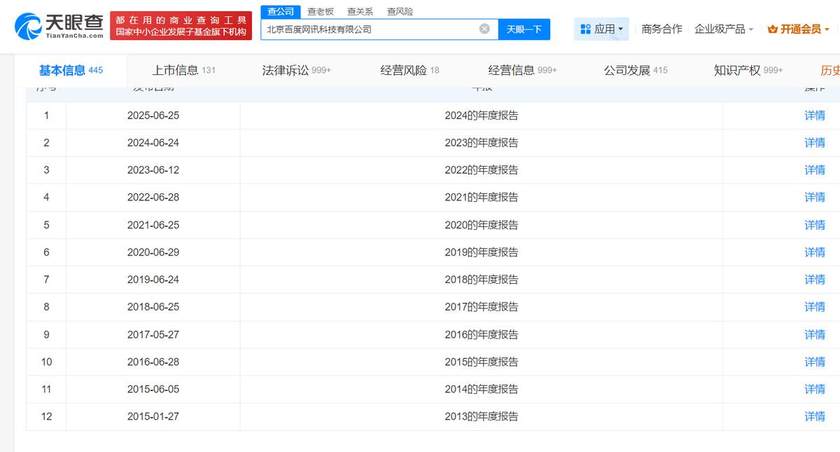Switch to the 查老板 search tab
The width and height of the screenshot is (840, 452).
(x=320, y=11)
